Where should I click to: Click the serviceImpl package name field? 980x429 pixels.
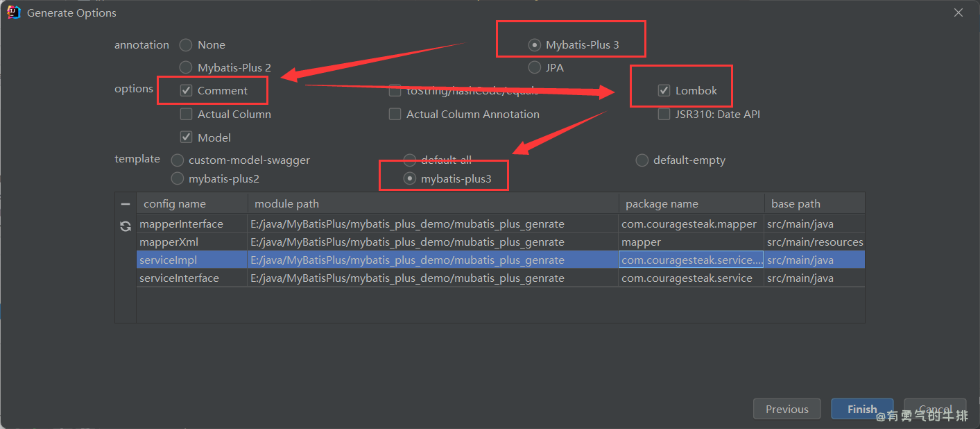691,260
